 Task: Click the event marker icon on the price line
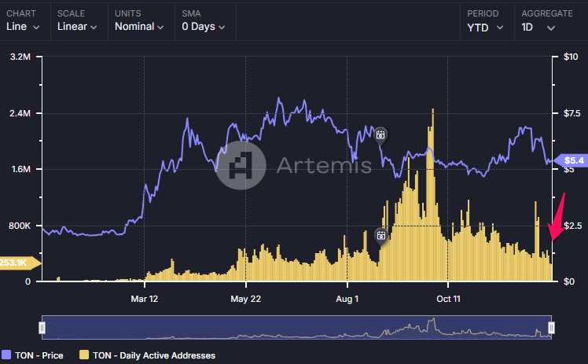(x=380, y=134)
